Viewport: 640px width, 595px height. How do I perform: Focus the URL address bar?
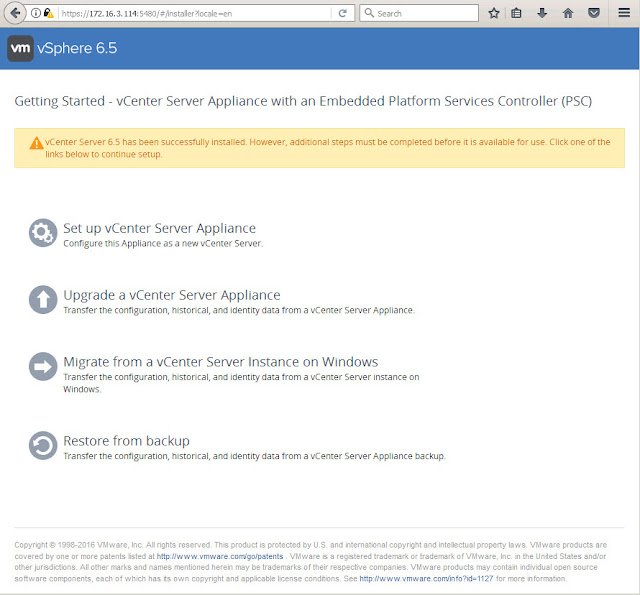point(196,13)
